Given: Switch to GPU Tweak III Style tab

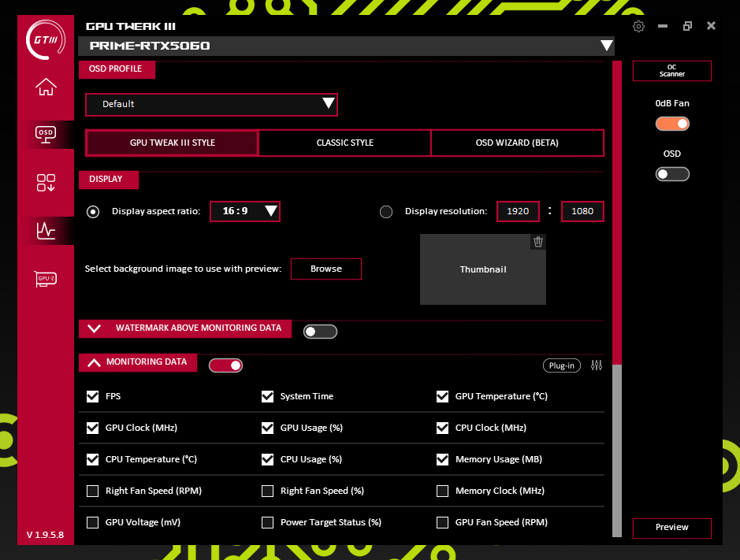Looking at the screenshot, I should [173, 143].
